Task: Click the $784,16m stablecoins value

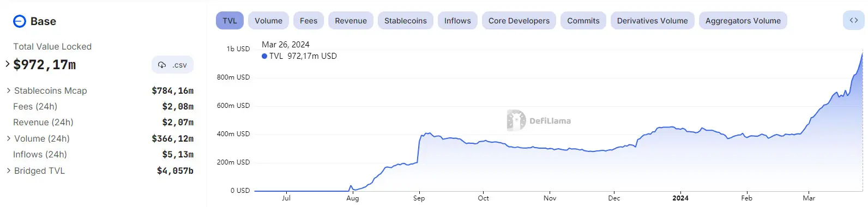Action: point(172,90)
